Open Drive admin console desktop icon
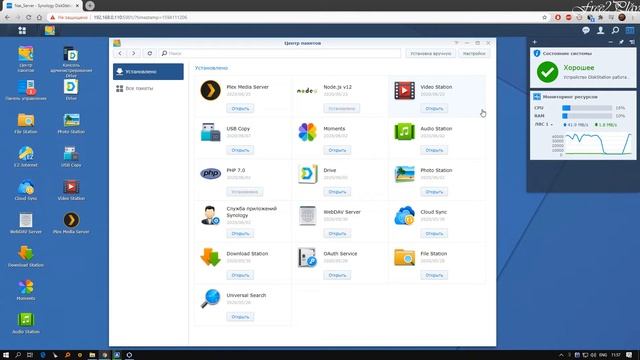Image resolution: width=640 pixels, height=360 pixels. click(71, 61)
